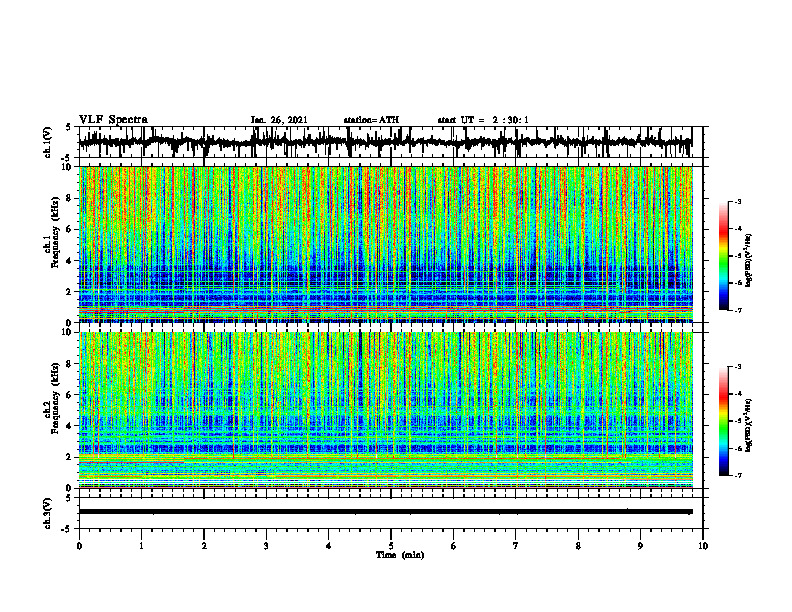This screenshot has width=792, height=612.
Task: Click time axis tick label "1"
Action: click(x=141, y=546)
